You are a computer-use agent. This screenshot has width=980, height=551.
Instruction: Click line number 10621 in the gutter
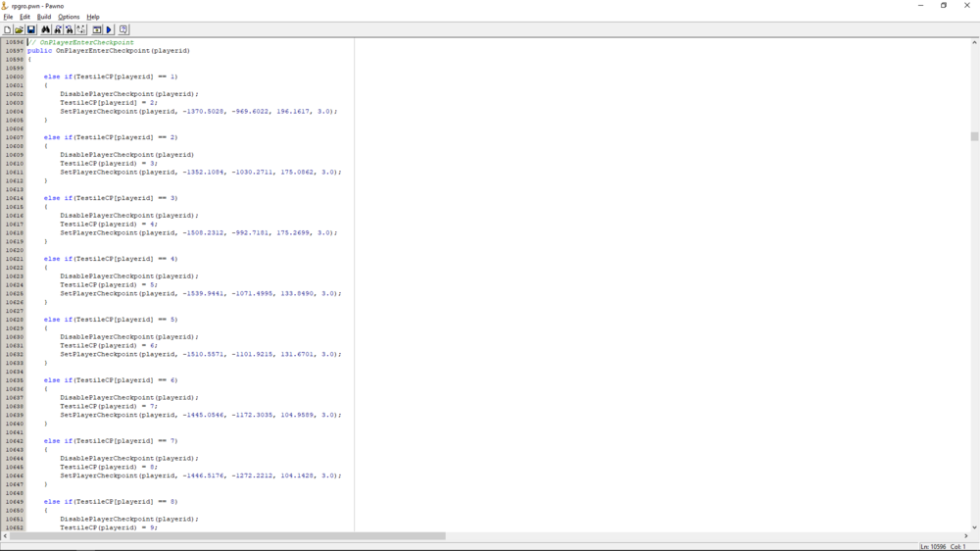click(x=15, y=259)
